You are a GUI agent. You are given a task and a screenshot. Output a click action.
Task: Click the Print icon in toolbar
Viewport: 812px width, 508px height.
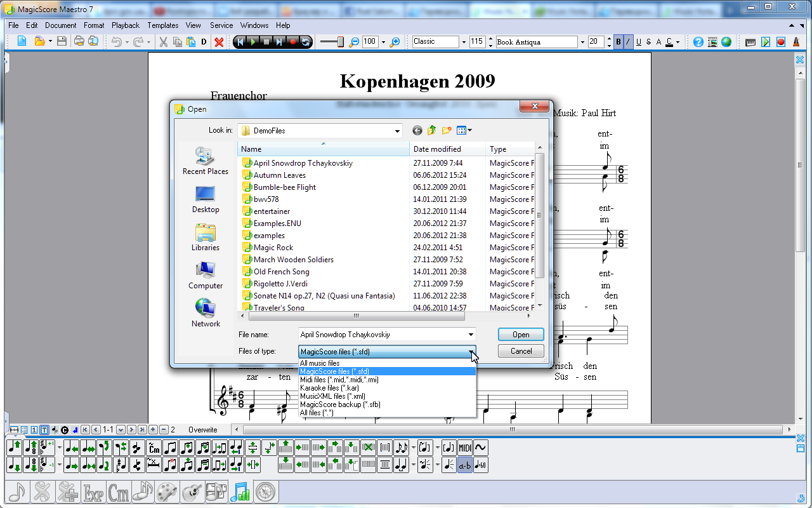pyautogui.click(x=79, y=42)
